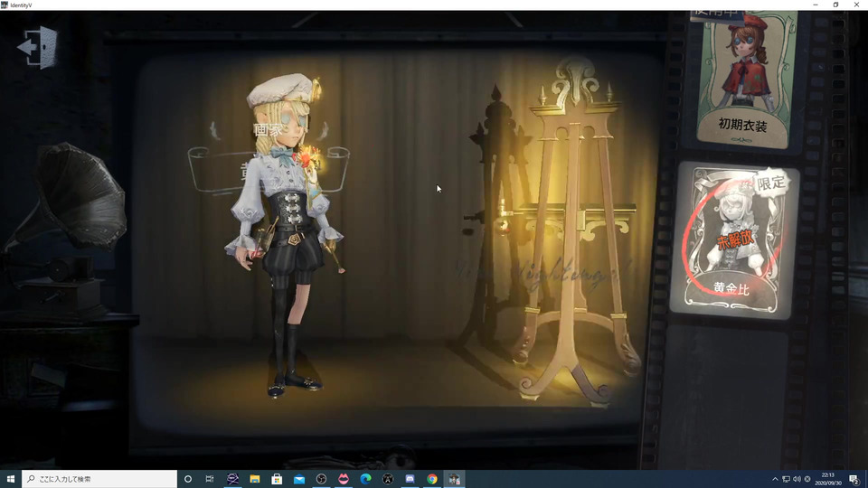The height and width of the screenshot is (488, 868).
Task: Show hidden system tray icons
Action: (x=775, y=479)
